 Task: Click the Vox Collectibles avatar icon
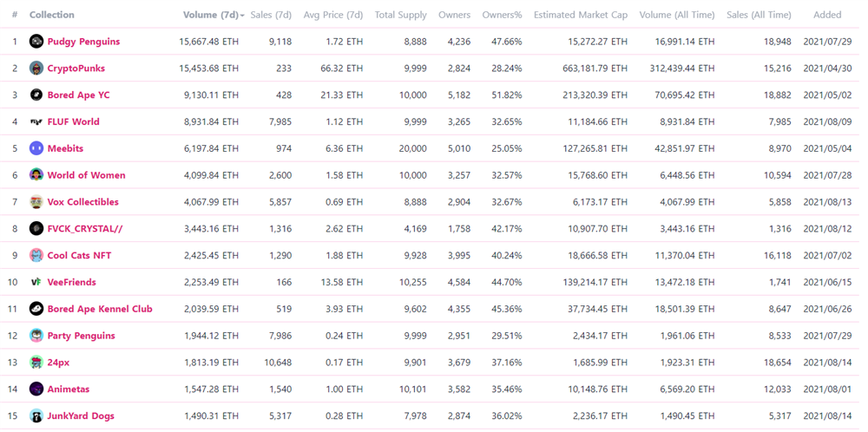[x=36, y=202]
